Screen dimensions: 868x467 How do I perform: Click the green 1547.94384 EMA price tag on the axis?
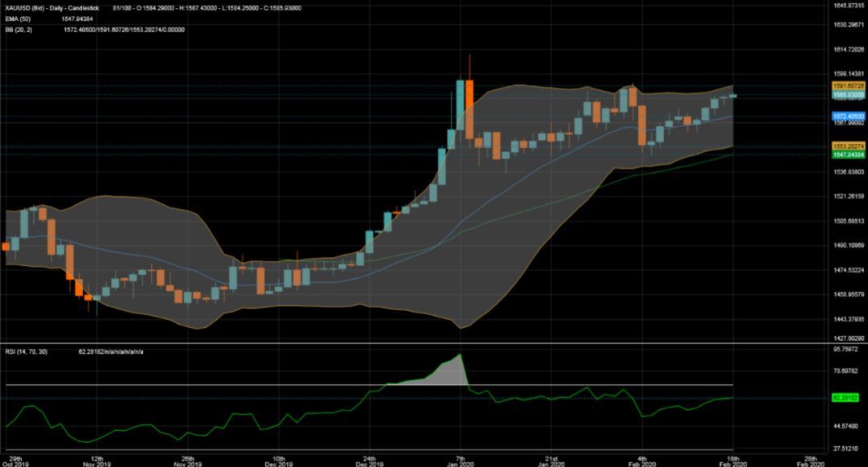click(x=849, y=155)
